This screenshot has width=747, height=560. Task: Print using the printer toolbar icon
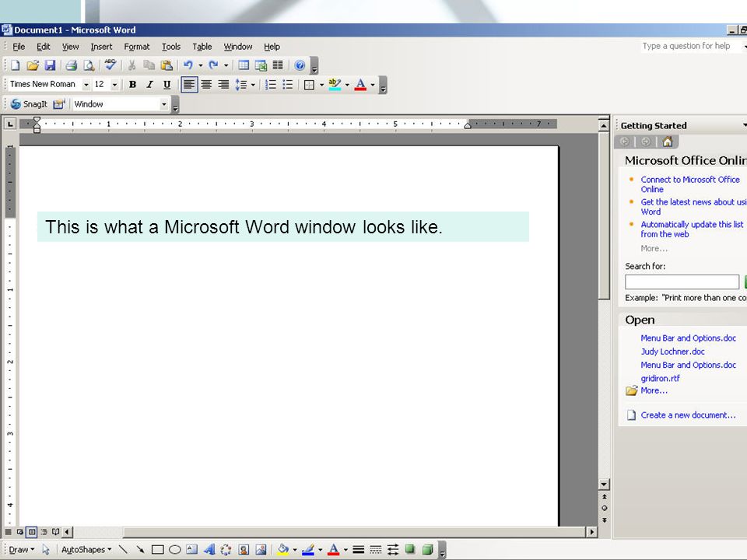coord(72,65)
